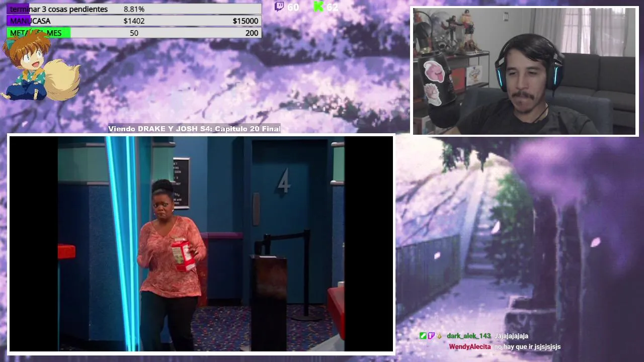Click the username dark_alek_143 in chat
644x362 pixels.
468,336
